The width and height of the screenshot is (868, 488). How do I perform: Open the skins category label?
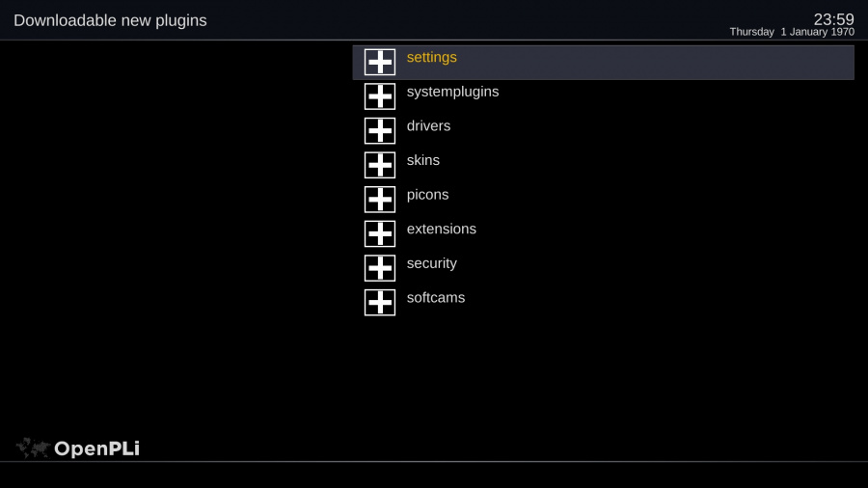pyautogui.click(x=422, y=160)
